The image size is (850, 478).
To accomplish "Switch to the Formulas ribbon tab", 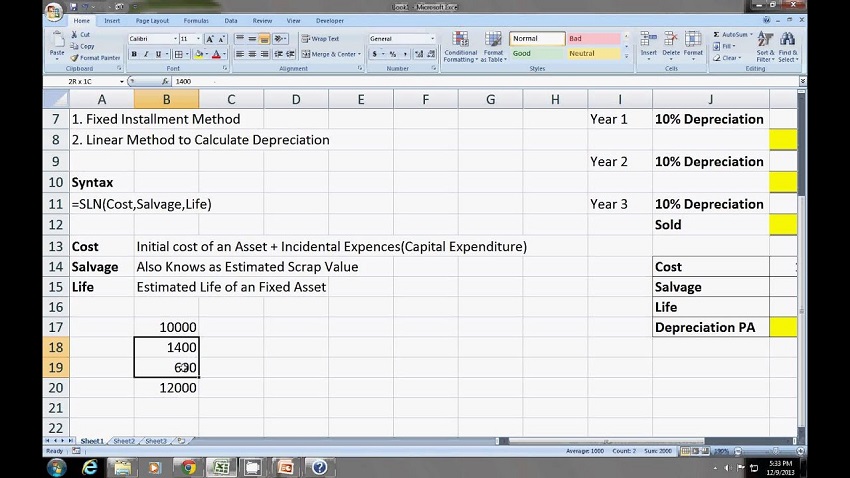I will [x=196, y=20].
